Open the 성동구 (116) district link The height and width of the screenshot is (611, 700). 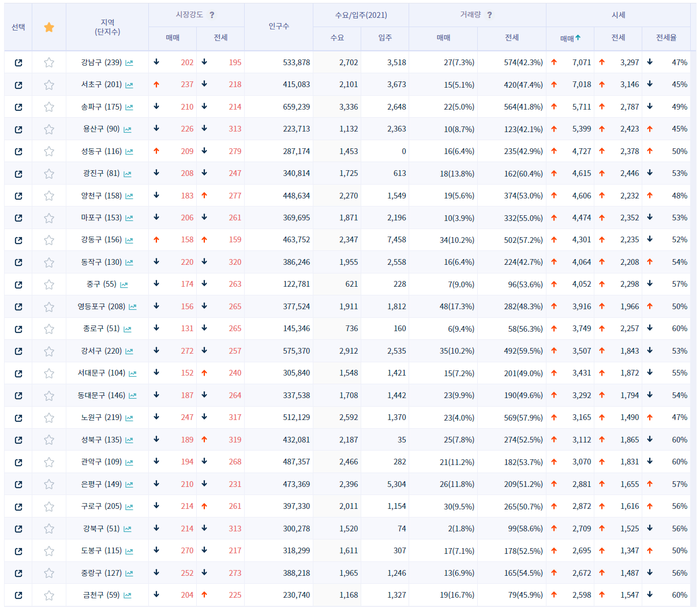(x=102, y=151)
